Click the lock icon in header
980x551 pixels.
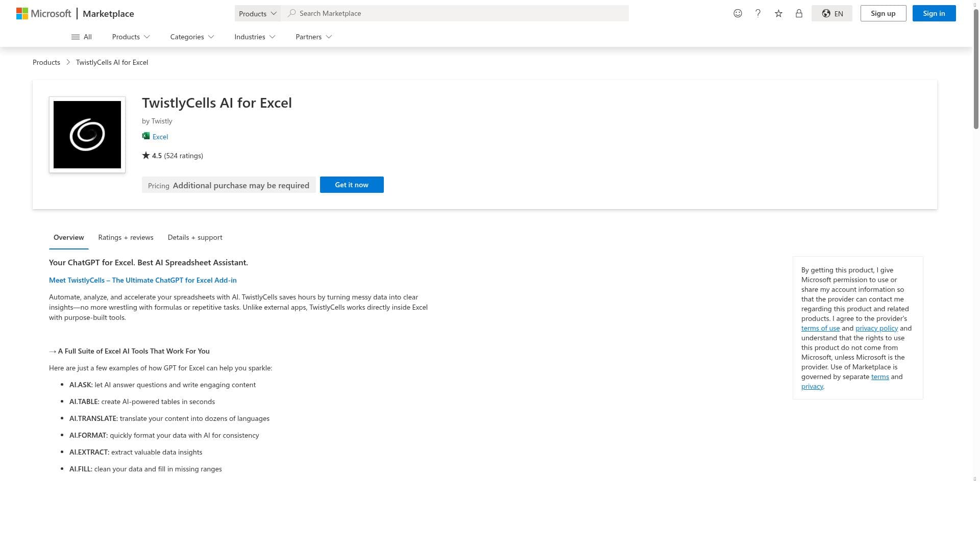tap(799, 13)
